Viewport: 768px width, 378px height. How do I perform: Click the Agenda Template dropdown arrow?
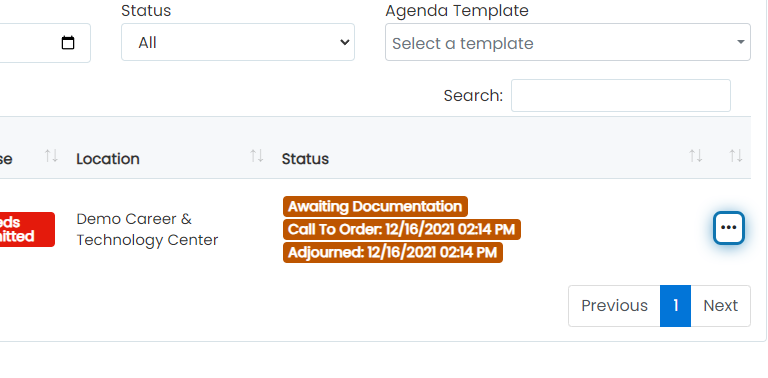[741, 43]
